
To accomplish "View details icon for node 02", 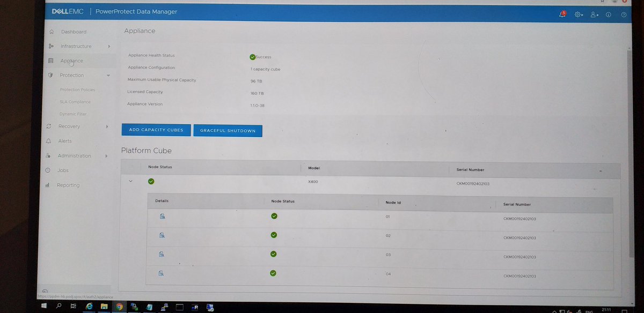I will click(x=162, y=235).
